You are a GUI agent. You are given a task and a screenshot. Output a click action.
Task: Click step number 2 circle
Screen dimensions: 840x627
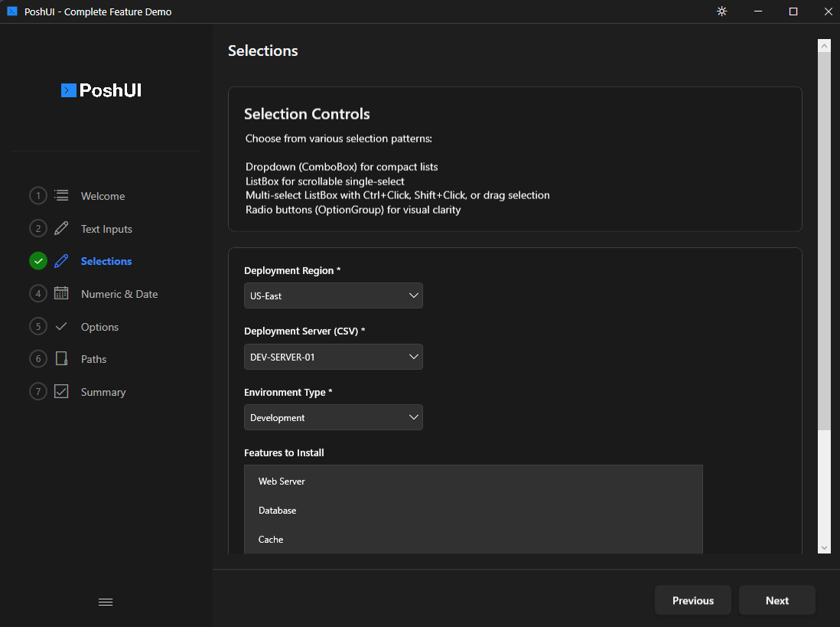pos(38,229)
